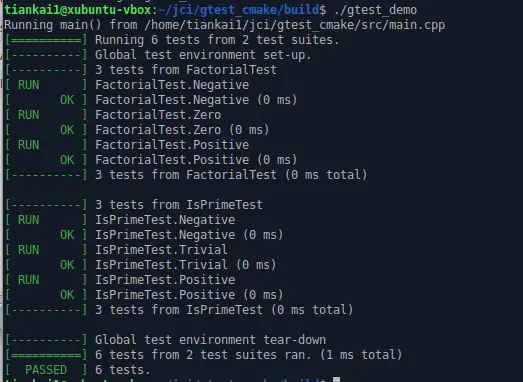Click the 'Running 6 tests' line
Image resolution: width=523 pixels, height=382 pixels.
coord(172,40)
